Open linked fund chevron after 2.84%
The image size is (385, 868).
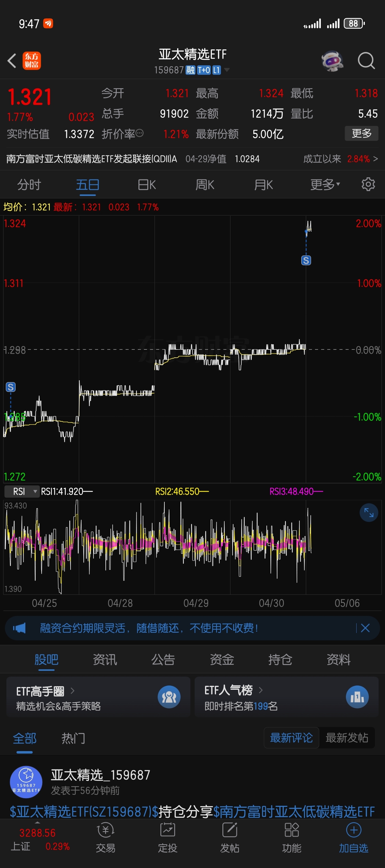pyautogui.click(x=375, y=159)
